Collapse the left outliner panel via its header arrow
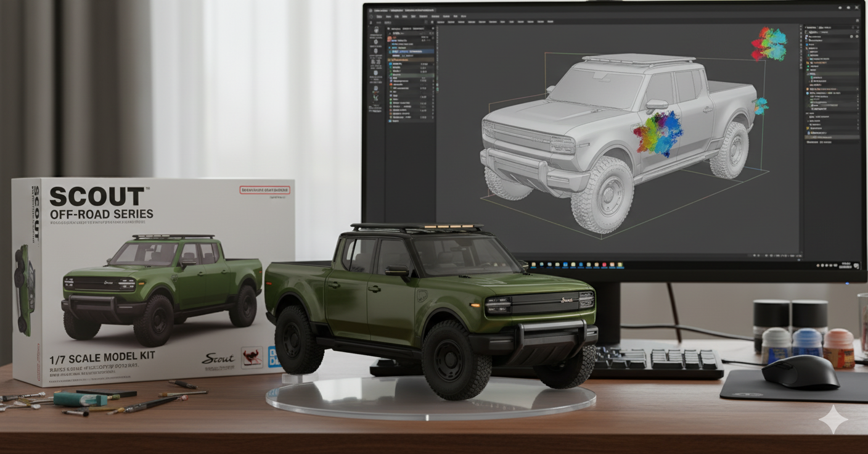This screenshot has height=454, width=868. click(388, 29)
